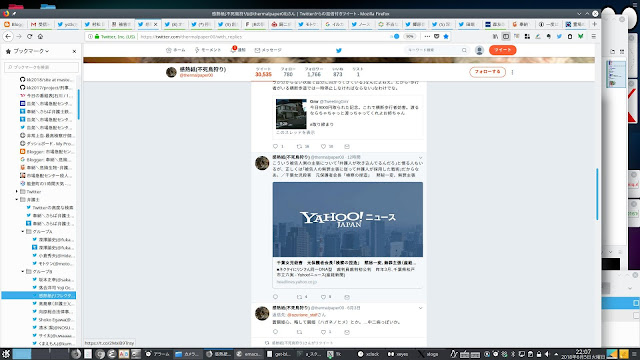Toggle the sidebar view toolbar button
Viewport: 640px width, 360px height.
tap(506, 36)
